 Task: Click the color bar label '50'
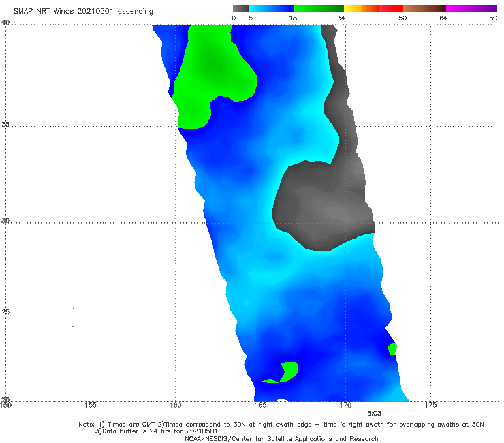[x=403, y=18]
